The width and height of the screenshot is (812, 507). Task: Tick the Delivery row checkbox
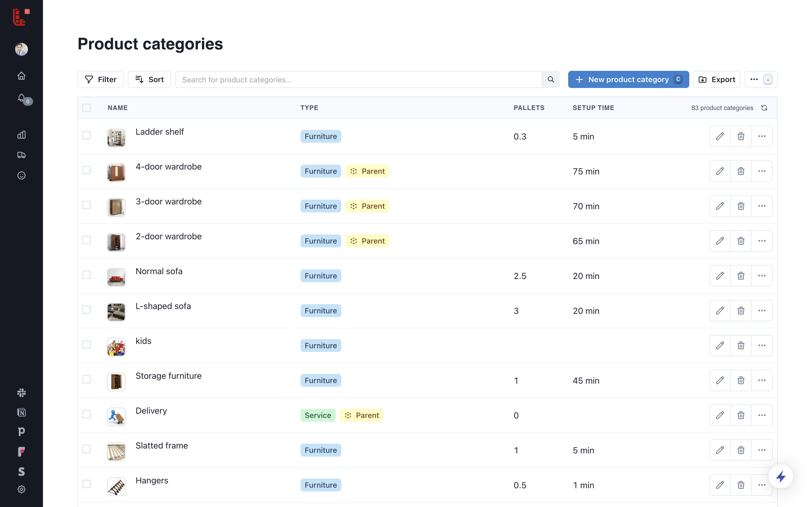86,414
